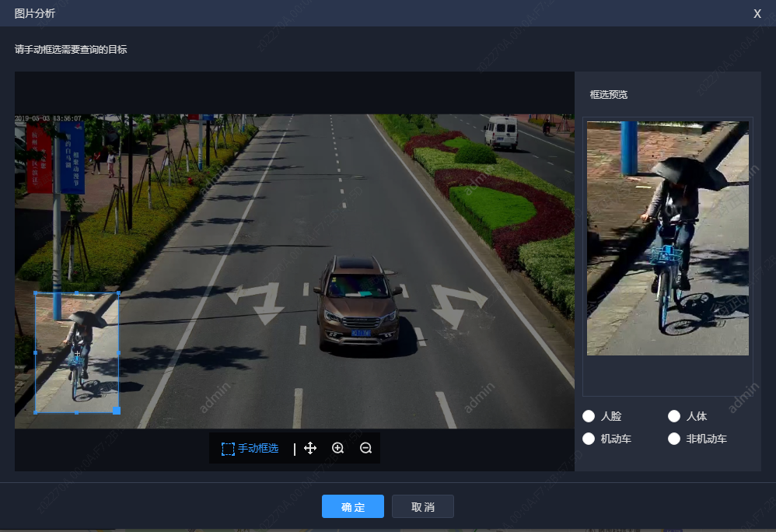Click the top-middle selection box handle
Viewport: 776px width, 532px height.
pyautogui.click(x=76, y=293)
